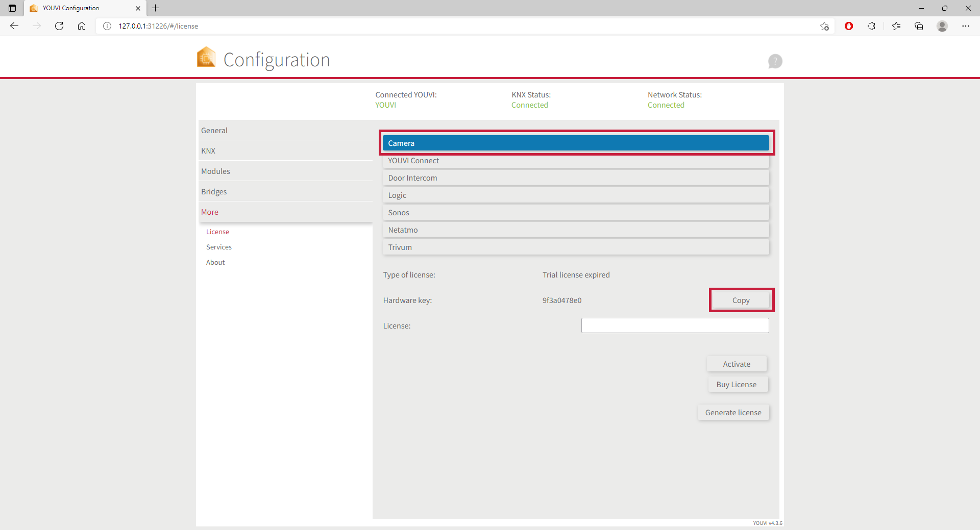This screenshot has width=980, height=530.
Task: Select the Sonos license module
Action: tap(576, 213)
